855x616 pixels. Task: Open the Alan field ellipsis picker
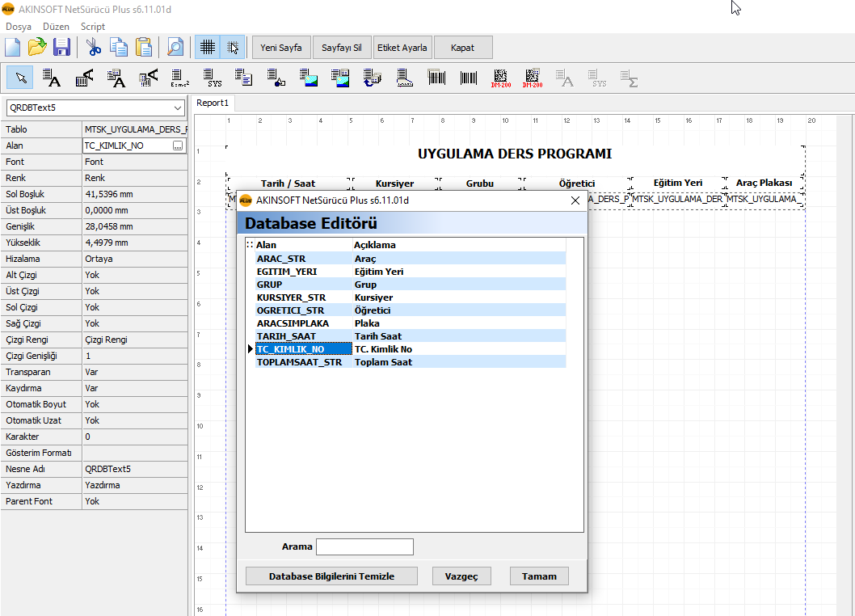[x=178, y=146]
